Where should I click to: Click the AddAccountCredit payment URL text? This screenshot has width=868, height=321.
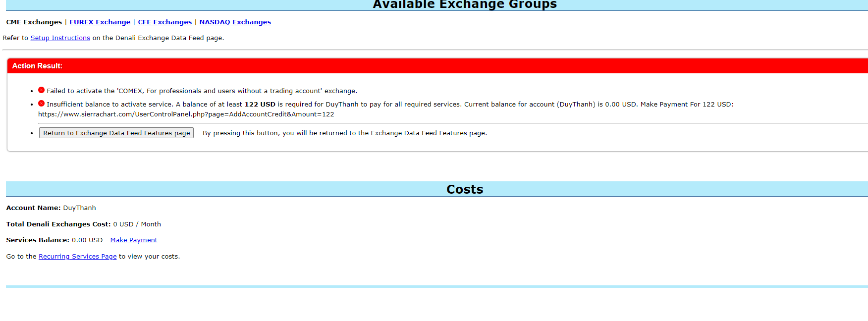click(x=186, y=114)
